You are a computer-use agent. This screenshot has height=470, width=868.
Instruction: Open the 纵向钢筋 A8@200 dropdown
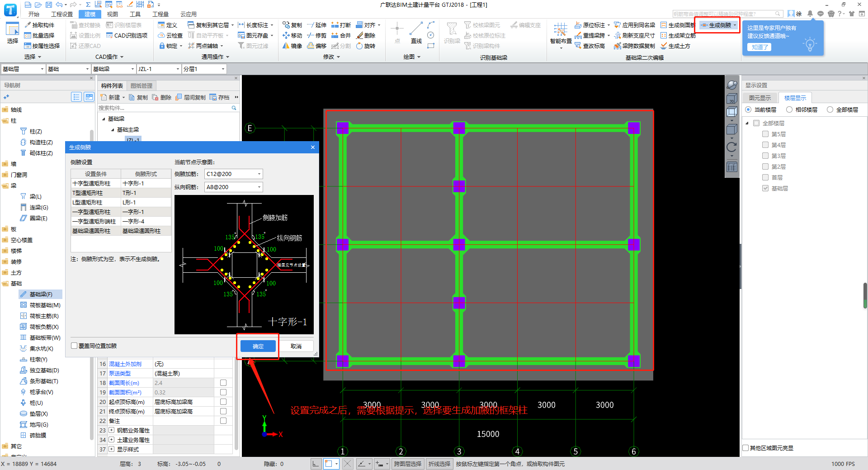234,187
